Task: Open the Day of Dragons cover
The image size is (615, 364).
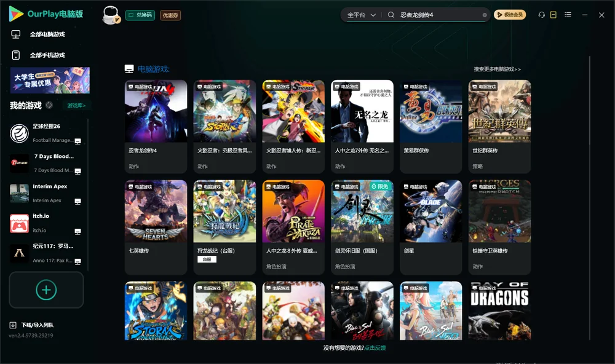Action: tap(499, 311)
